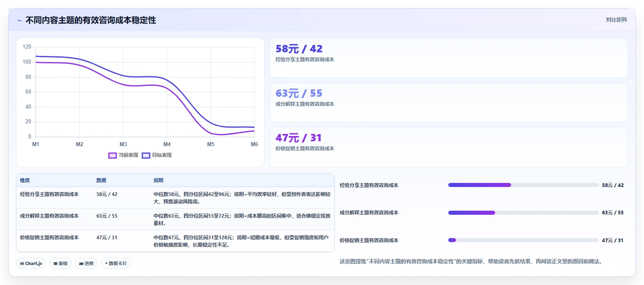This screenshot has height=285, width=644.
Task: Select the table cell 成分解释主题有效咨询成本
Action: point(49,216)
